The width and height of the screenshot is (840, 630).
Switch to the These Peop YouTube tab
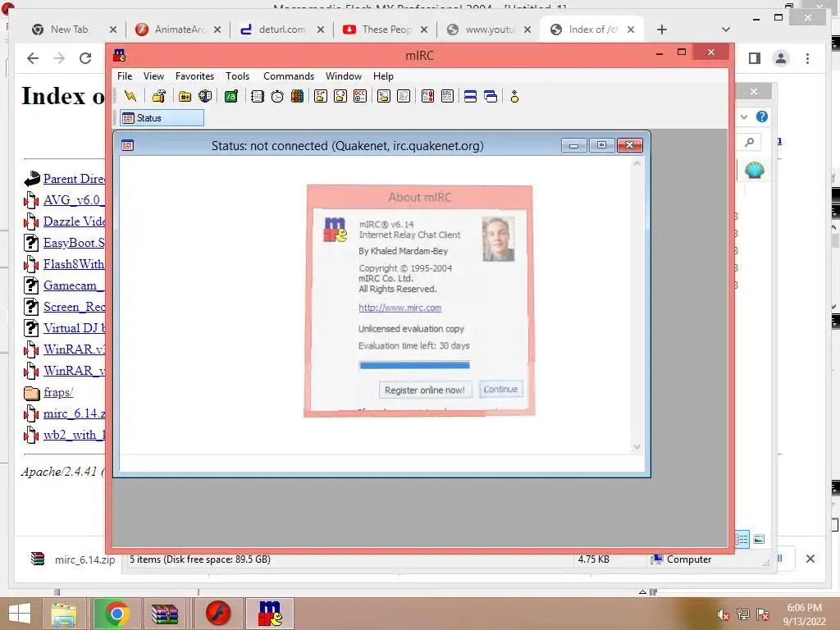click(x=386, y=30)
